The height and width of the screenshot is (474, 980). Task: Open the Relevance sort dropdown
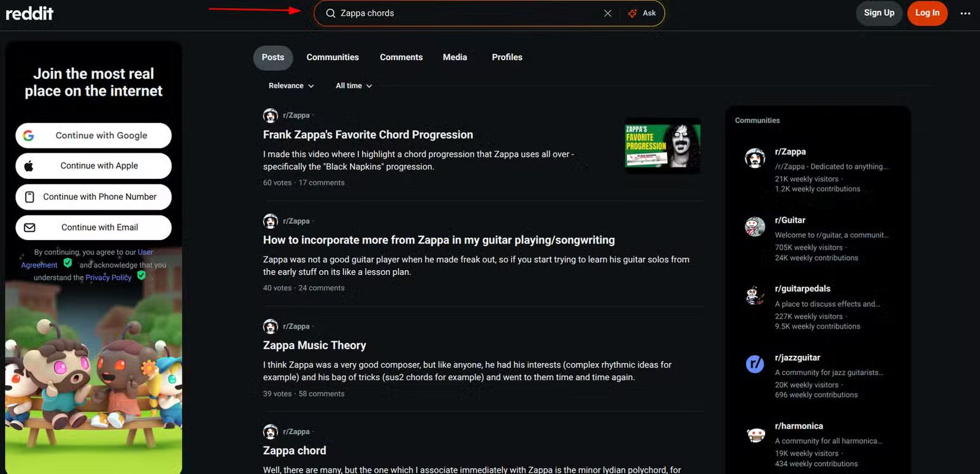(x=291, y=86)
